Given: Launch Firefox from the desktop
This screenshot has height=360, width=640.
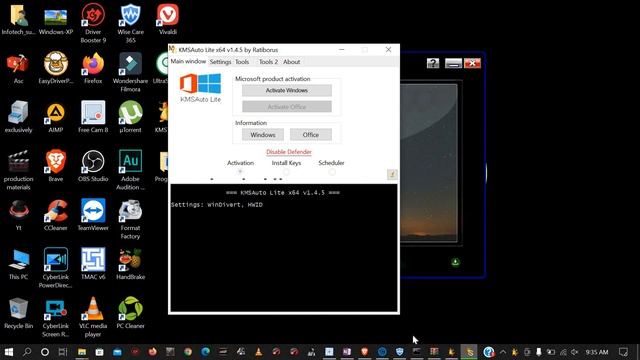Looking at the screenshot, I should click(93, 69).
